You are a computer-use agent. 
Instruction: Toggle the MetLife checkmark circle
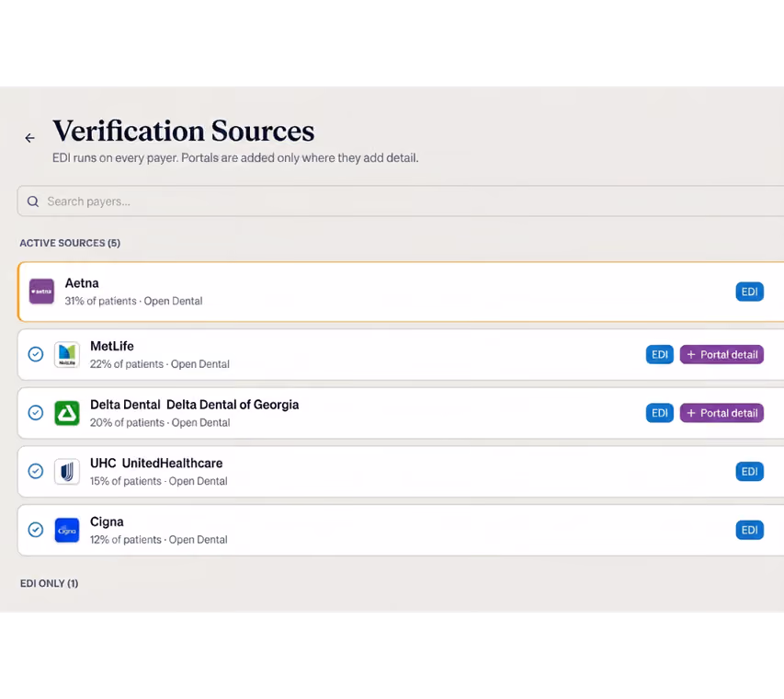[36, 354]
